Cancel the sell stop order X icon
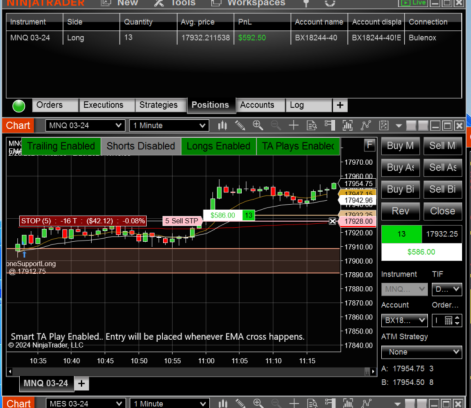The height and width of the screenshot is (408, 471). tap(332, 221)
